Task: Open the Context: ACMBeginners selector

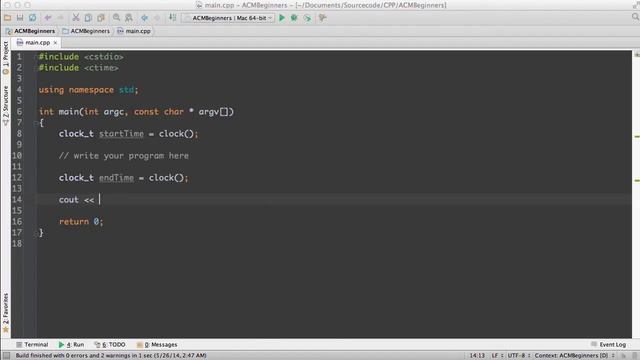Action: pos(575,356)
